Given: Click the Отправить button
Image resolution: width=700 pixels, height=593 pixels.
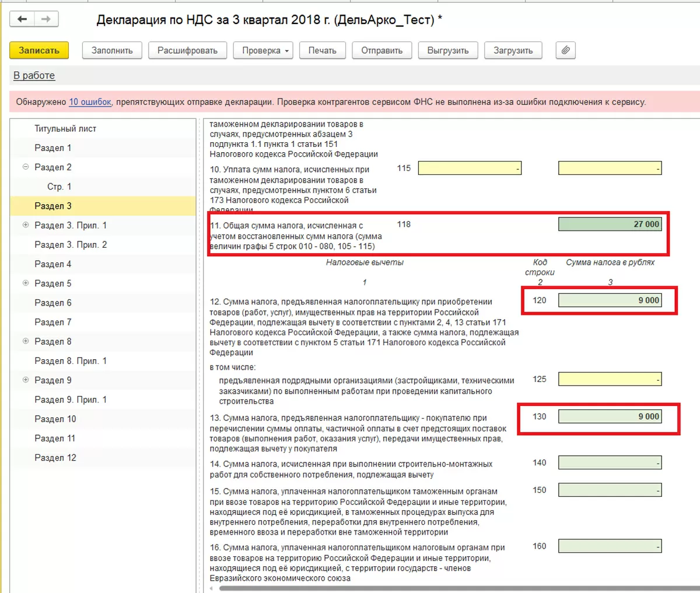Looking at the screenshot, I should [381, 50].
